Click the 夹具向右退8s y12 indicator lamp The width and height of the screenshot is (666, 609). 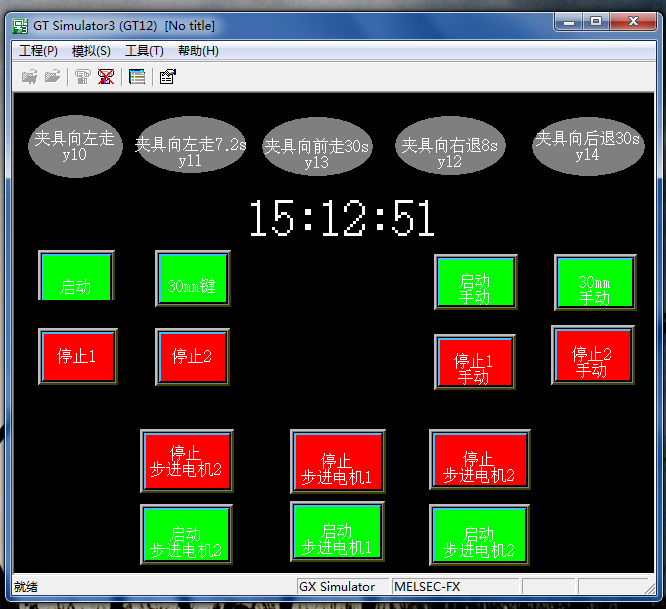click(x=450, y=145)
